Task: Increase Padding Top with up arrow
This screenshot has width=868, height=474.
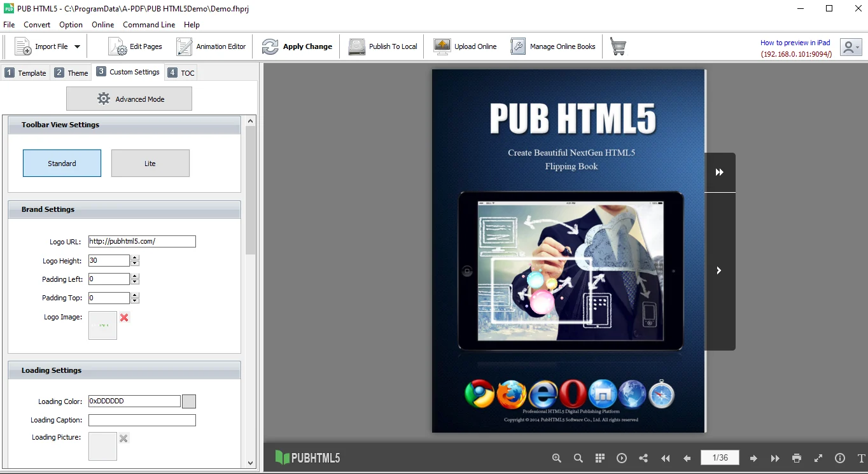Action: pos(135,295)
